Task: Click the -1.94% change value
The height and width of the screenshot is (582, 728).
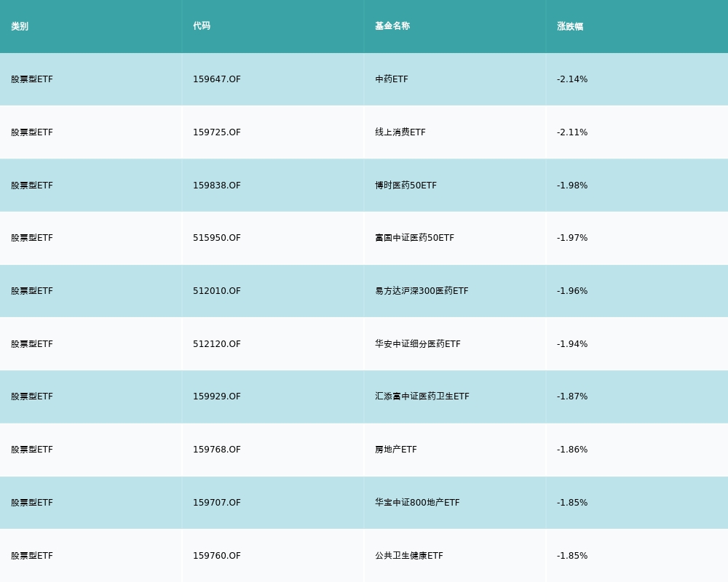Action: click(x=572, y=344)
